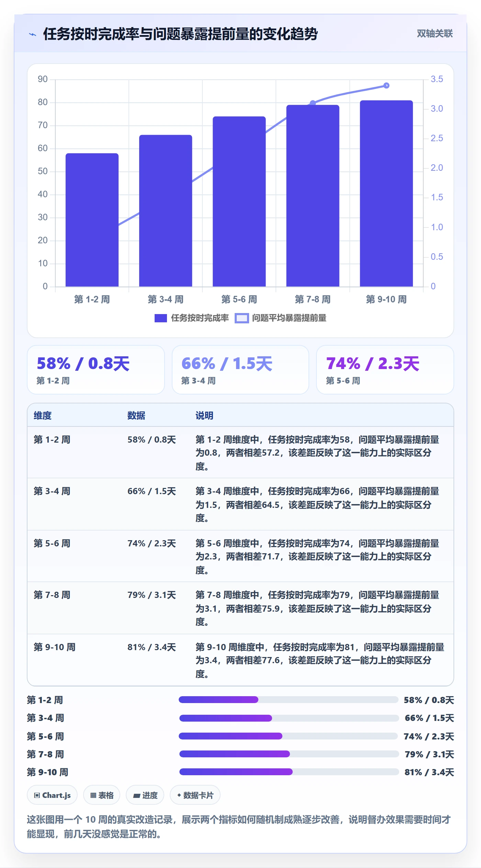Select the Chart.js chip
The image size is (481, 868).
pyautogui.click(x=52, y=795)
